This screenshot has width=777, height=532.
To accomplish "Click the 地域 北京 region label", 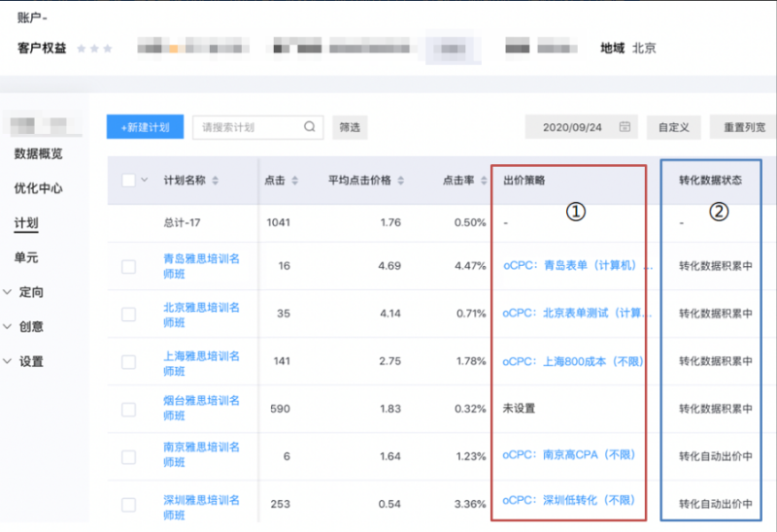I will [x=627, y=48].
